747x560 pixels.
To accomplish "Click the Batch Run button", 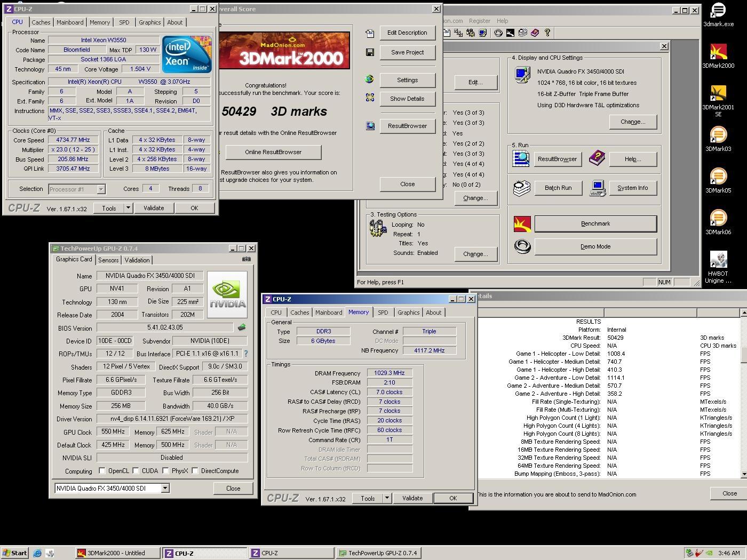I will point(558,188).
